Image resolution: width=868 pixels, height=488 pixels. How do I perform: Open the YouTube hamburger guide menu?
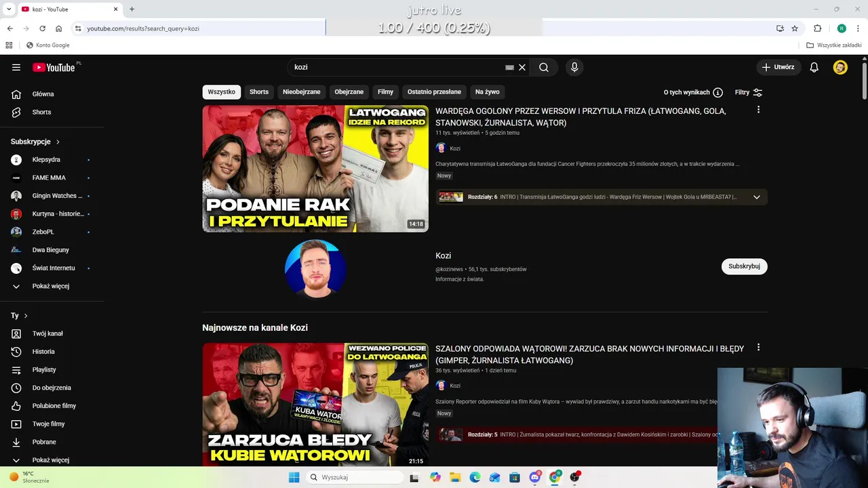[16, 67]
